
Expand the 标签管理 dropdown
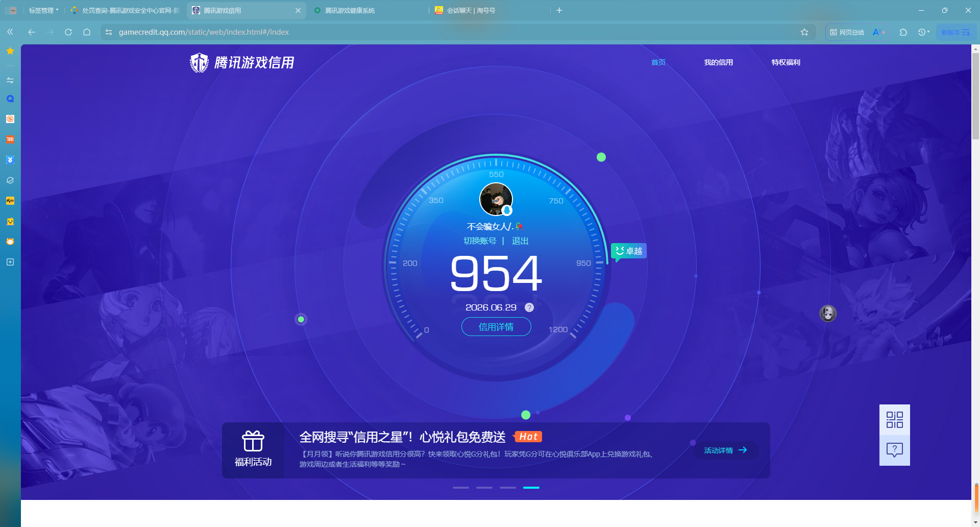click(x=43, y=10)
